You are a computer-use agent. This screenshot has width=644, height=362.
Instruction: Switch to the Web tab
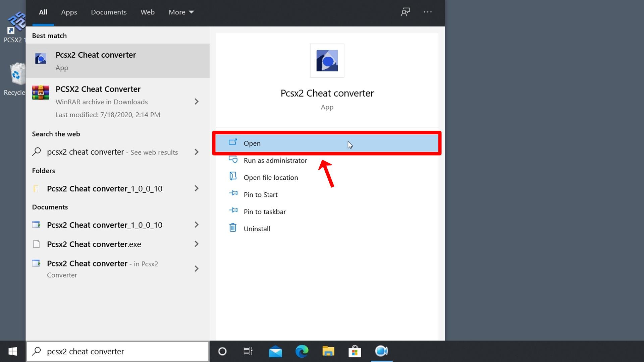(x=148, y=12)
